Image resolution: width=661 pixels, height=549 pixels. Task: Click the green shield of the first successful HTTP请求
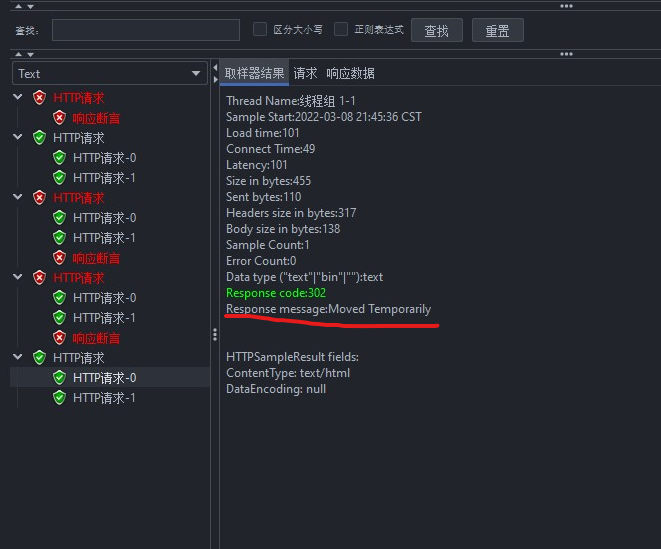39,137
